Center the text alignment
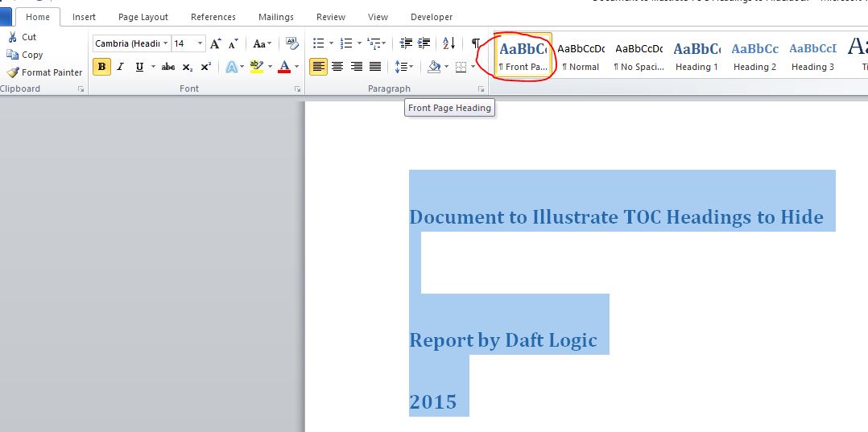Viewport: 868px width, 432px height. tap(337, 67)
